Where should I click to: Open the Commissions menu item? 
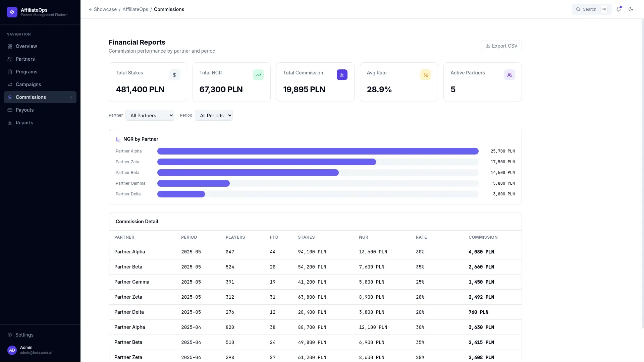pos(40,97)
